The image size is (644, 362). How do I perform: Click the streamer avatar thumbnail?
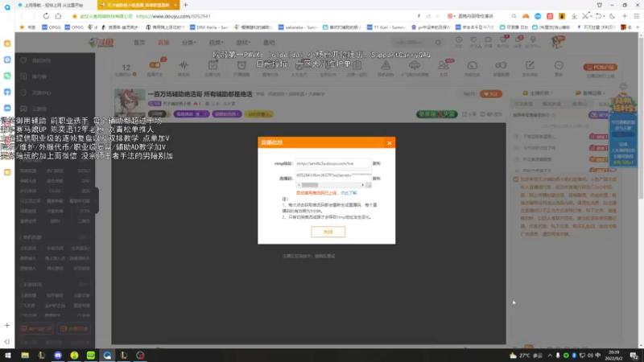(x=130, y=103)
